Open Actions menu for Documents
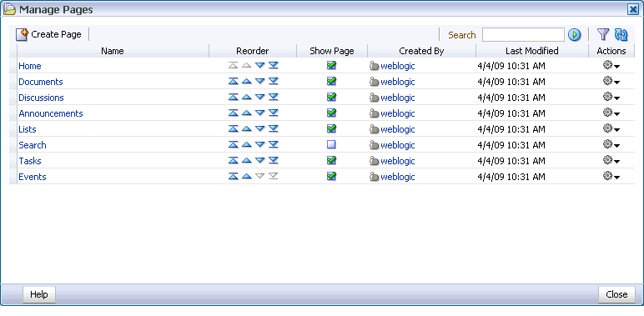 (x=611, y=81)
